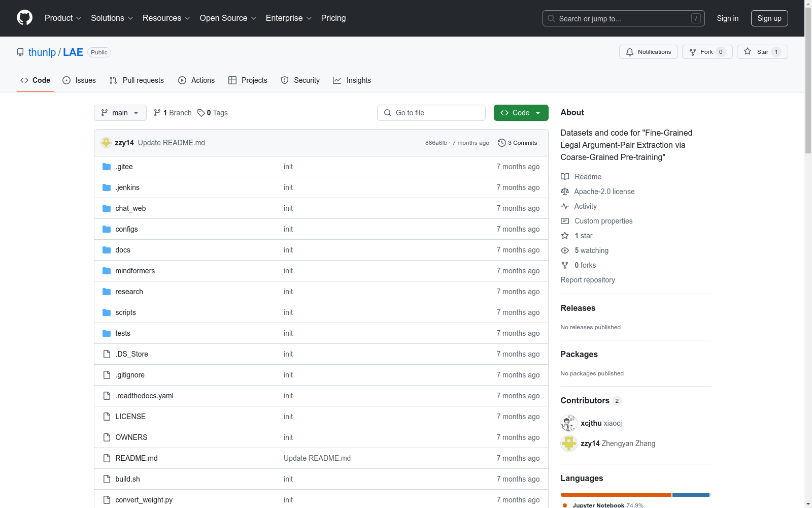Image resolution: width=812 pixels, height=508 pixels.
Task: Switch to the Projects tab
Action: pos(248,80)
